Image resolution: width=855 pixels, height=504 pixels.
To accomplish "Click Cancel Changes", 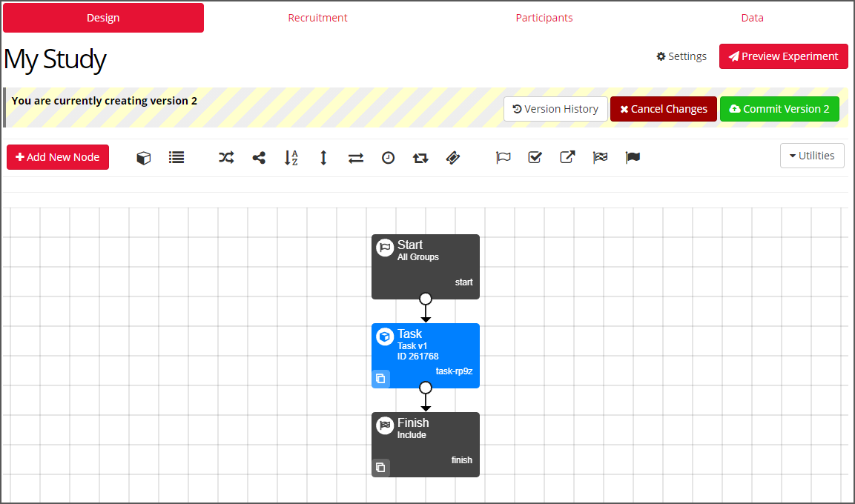I will tap(663, 108).
